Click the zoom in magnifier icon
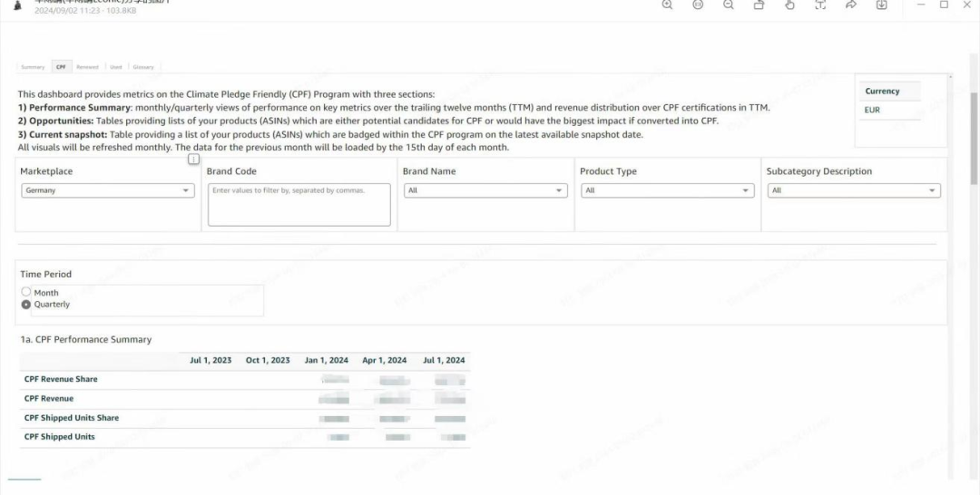 [667, 5]
